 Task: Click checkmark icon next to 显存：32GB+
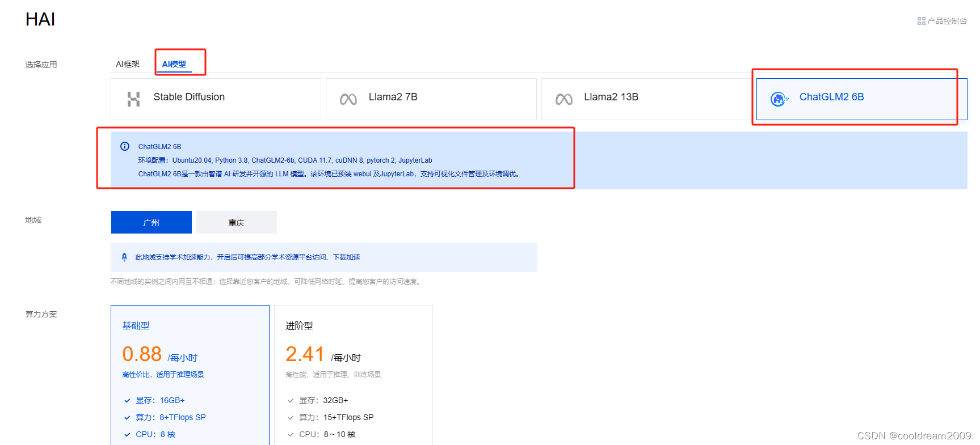coord(291,401)
